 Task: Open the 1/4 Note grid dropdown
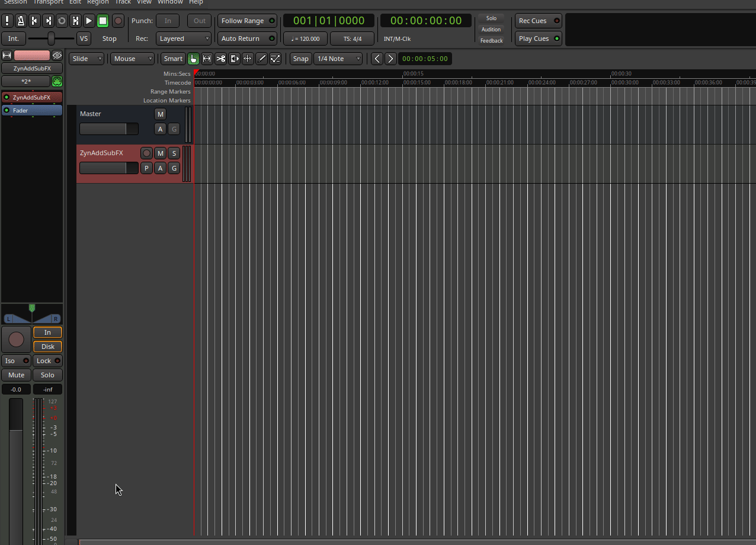pos(338,59)
